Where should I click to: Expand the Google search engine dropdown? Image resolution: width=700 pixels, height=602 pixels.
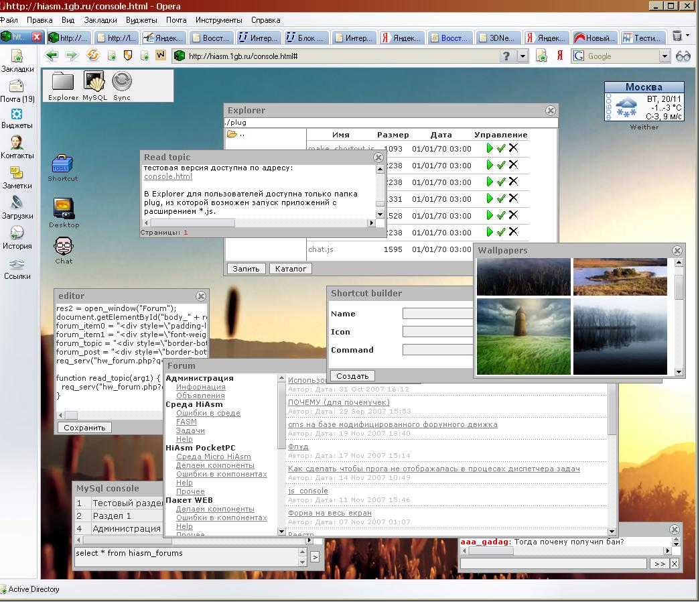(x=664, y=56)
